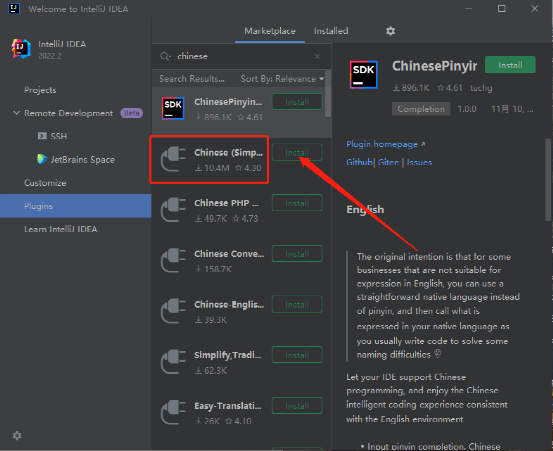553x451 pixels.
Task: Click the Chinese (Simplified) plugin plug icon
Action: click(x=173, y=159)
